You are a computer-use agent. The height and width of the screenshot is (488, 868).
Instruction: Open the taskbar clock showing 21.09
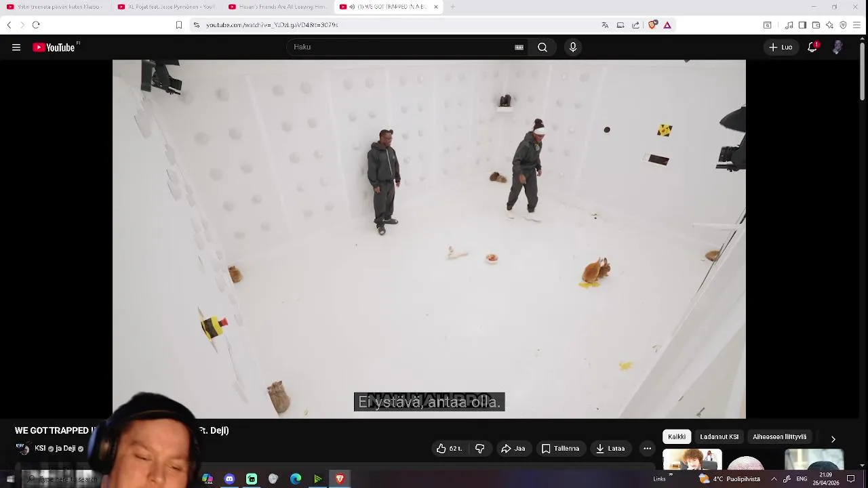click(825, 479)
